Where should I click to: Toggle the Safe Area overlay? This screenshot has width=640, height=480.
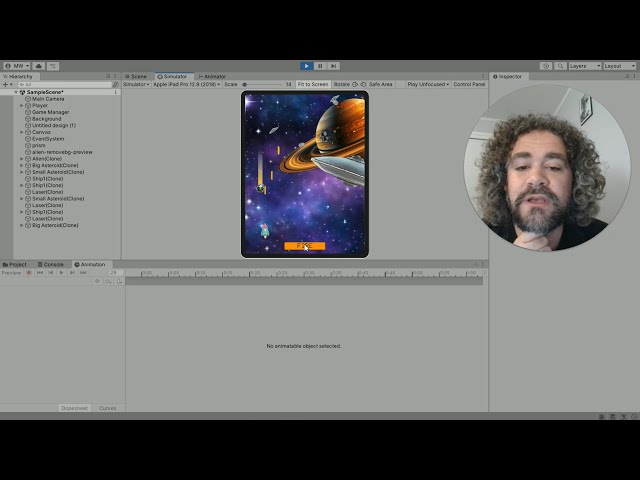(x=380, y=84)
